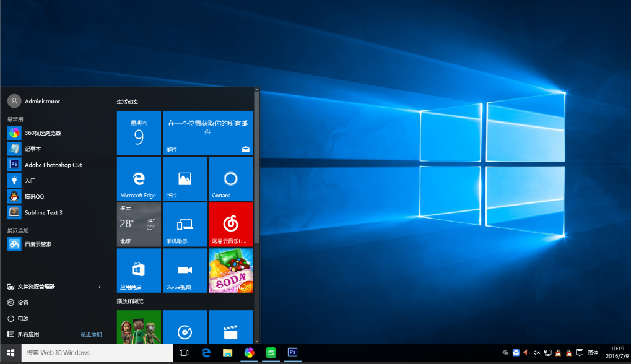This screenshot has width=631, height=364.
Task: Open the Cortana tile
Action: 230,179
